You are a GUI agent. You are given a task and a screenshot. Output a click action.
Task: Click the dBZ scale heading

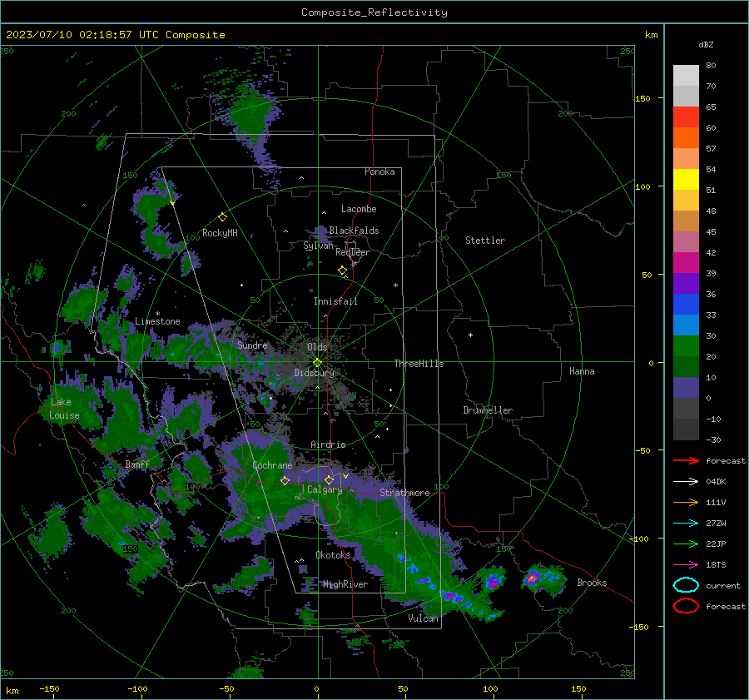tap(706, 44)
